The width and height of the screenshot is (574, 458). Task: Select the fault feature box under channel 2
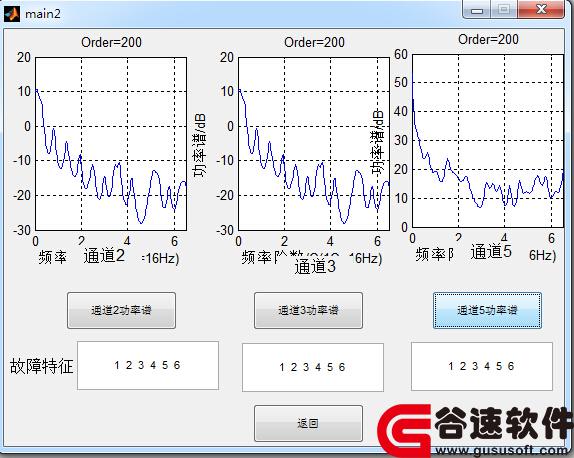(x=148, y=365)
